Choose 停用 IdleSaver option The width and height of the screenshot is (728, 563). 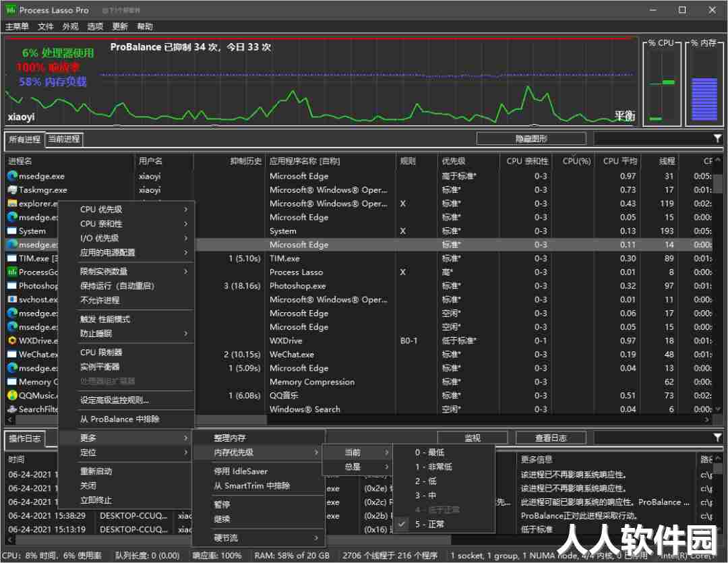click(x=260, y=471)
